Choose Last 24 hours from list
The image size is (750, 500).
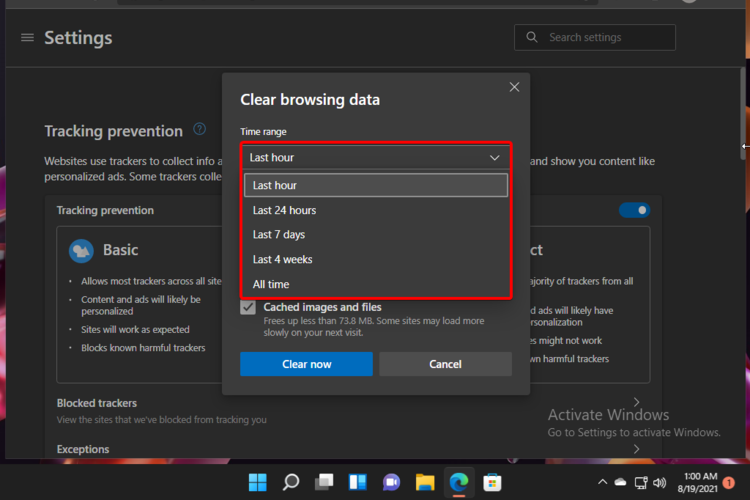pos(375,210)
